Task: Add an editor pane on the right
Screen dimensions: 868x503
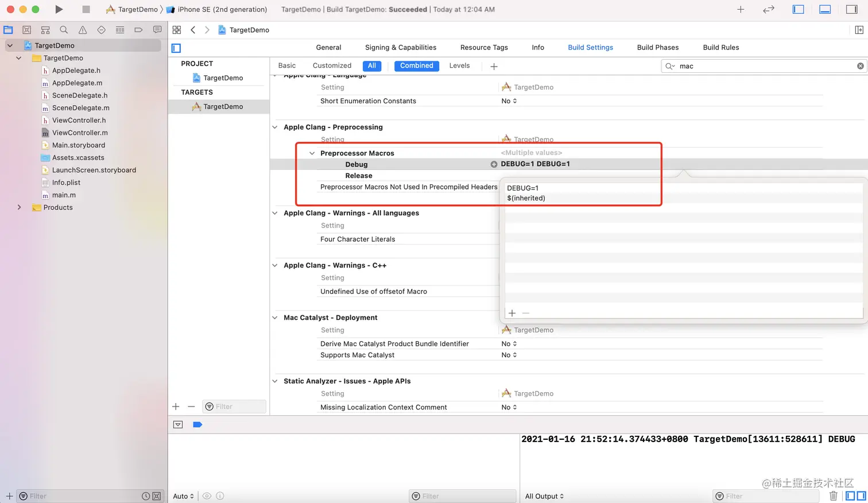Action: click(859, 30)
